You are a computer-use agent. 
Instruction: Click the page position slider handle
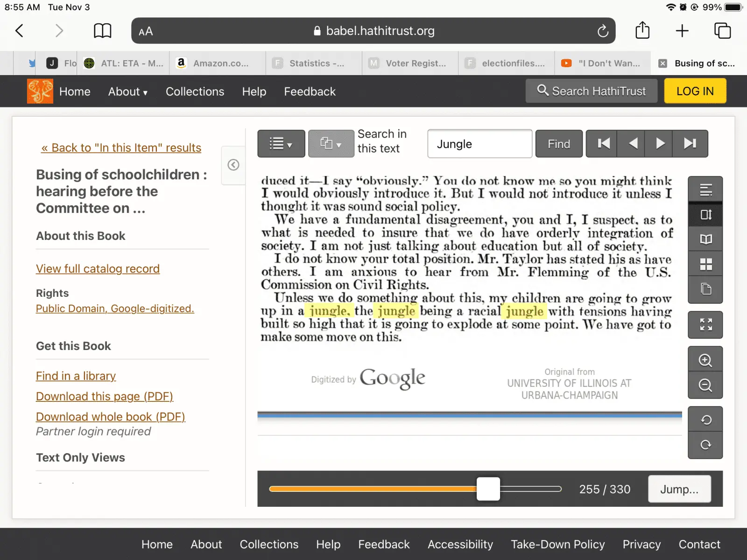488,489
